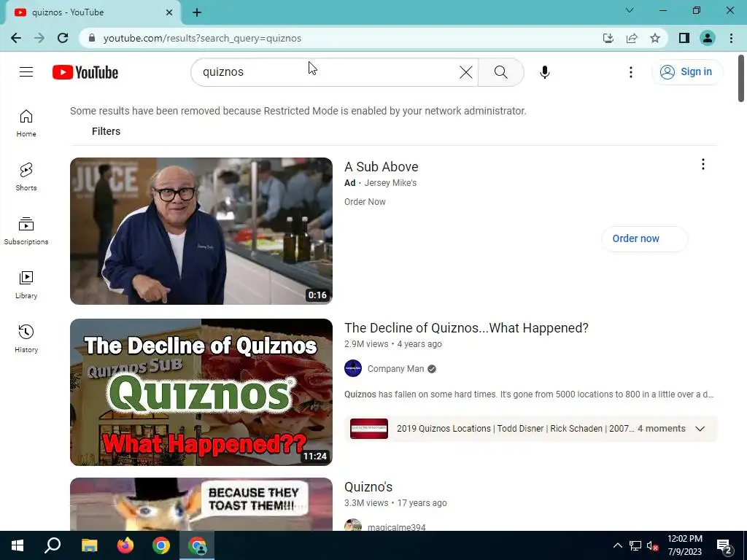Open Library in the sidebar

point(26,285)
